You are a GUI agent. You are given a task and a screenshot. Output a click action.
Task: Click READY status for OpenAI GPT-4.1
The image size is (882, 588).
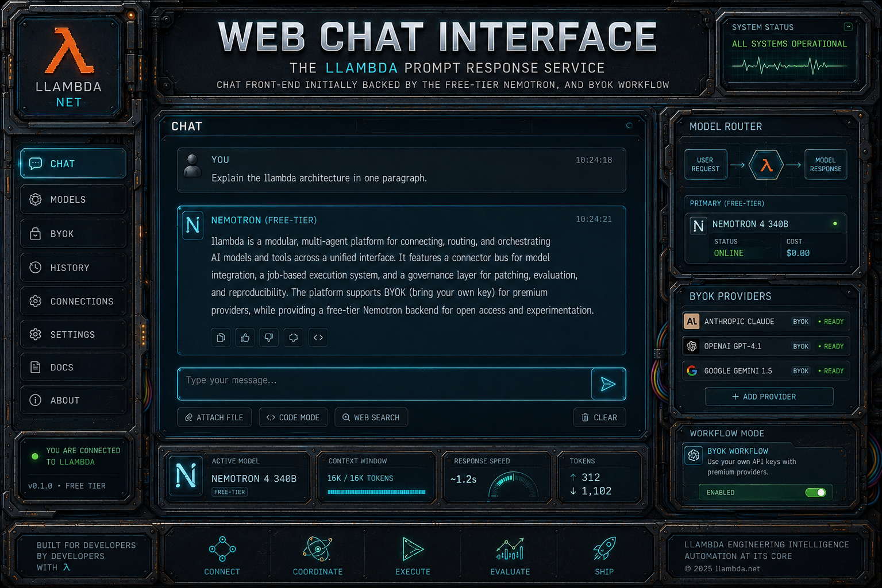831,346
